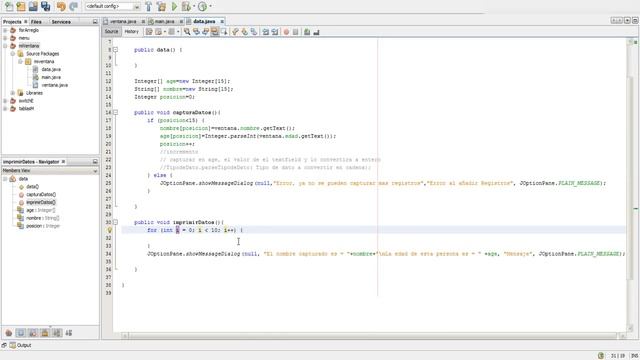Open the Profile Project dropdown arrow
The width and height of the screenshot is (640, 360).
[210, 7]
